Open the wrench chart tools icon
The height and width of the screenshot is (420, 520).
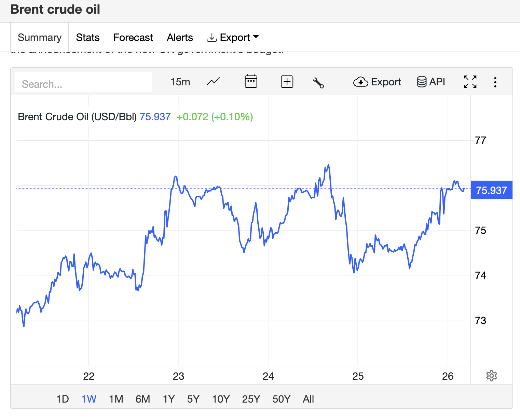pyautogui.click(x=318, y=82)
